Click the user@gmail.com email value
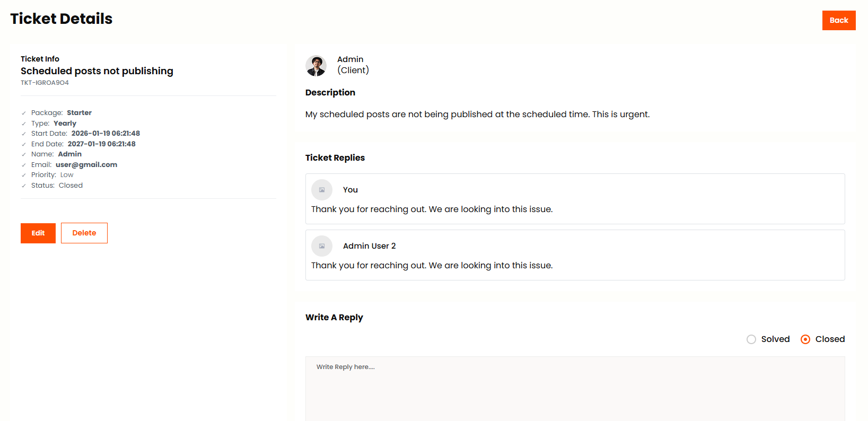Image resolution: width=868 pixels, height=421 pixels. 86,165
